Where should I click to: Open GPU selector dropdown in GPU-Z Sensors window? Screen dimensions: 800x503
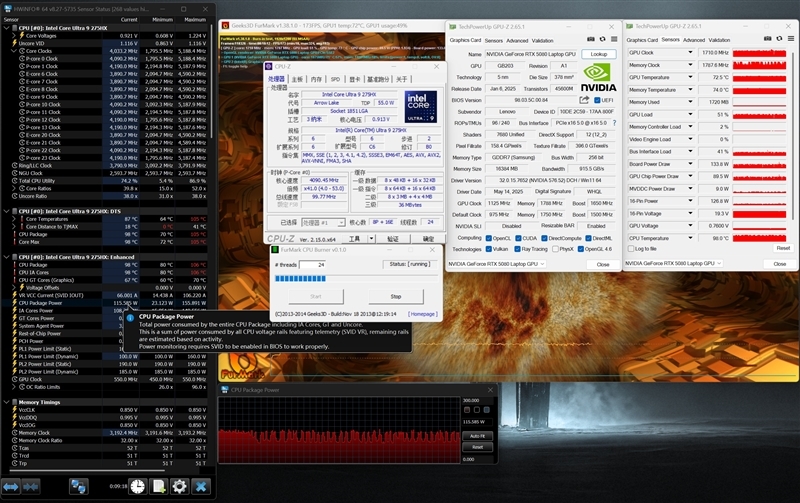673,263
